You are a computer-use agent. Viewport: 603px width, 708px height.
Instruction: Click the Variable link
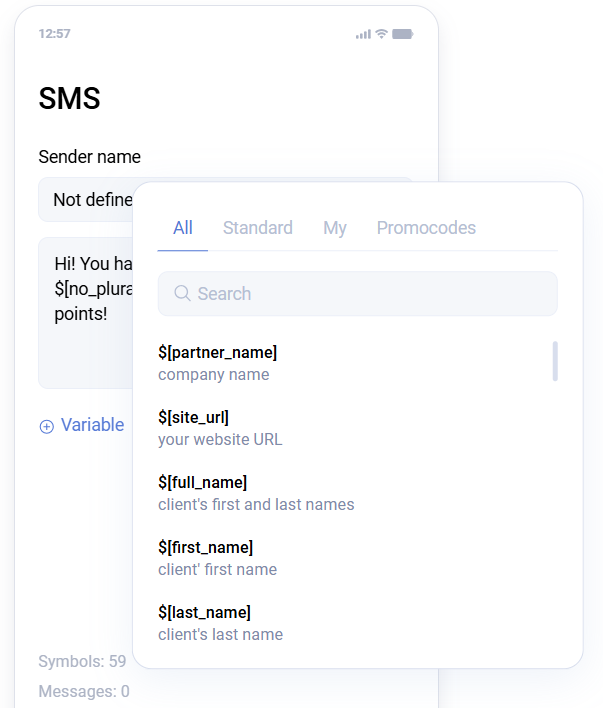pyautogui.click(x=92, y=425)
